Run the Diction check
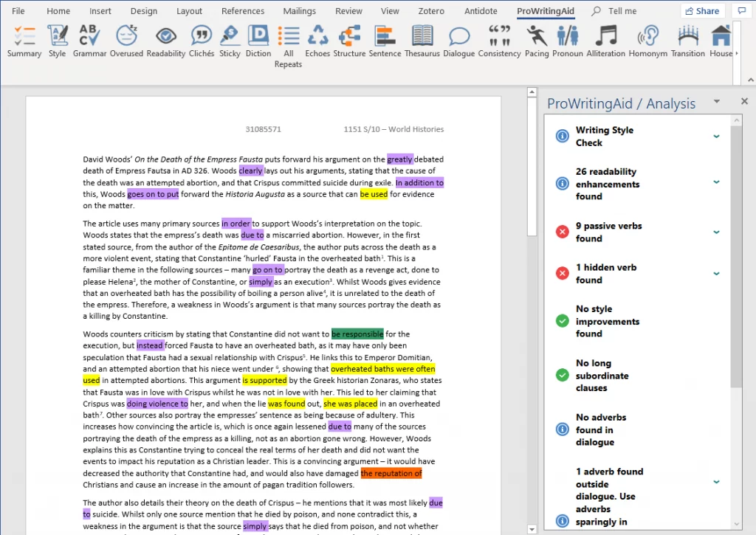Screen dimensions: 756x535 click(258, 42)
